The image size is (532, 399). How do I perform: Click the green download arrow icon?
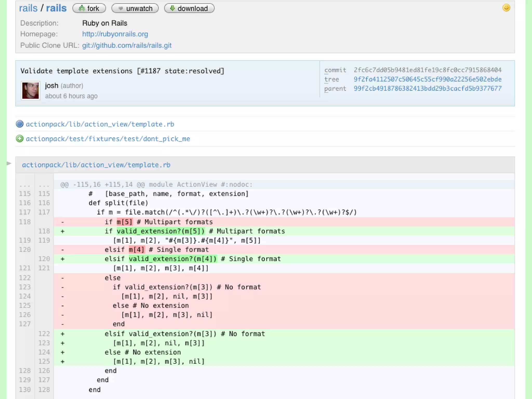pos(172,8)
